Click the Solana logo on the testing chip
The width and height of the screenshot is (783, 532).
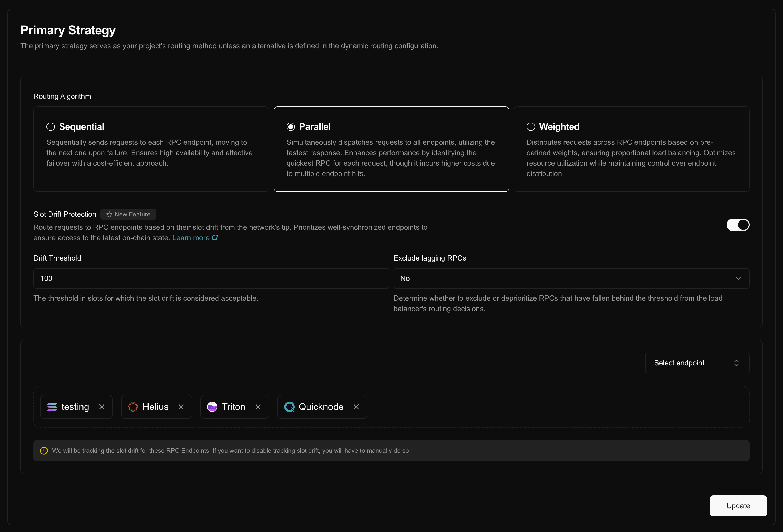pos(52,407)
